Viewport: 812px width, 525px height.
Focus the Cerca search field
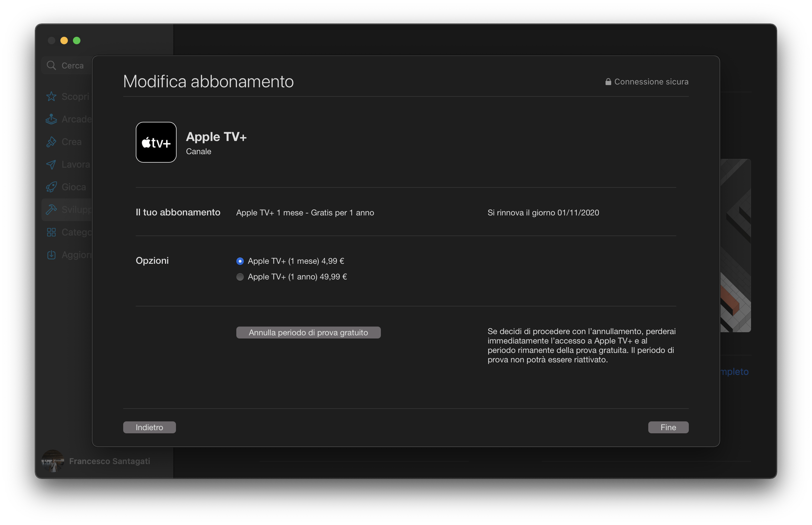click(68, 65)
